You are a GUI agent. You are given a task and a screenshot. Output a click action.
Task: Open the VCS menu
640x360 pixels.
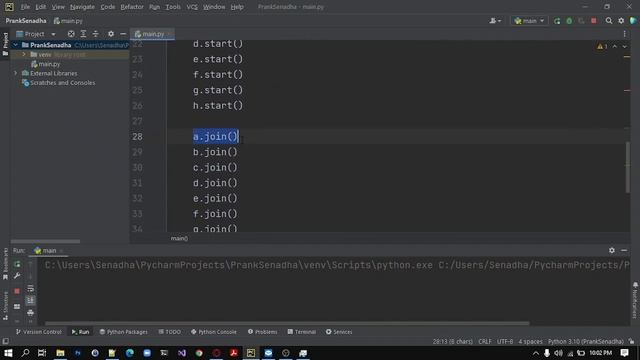pyautogui.click(x=192, y=7)
